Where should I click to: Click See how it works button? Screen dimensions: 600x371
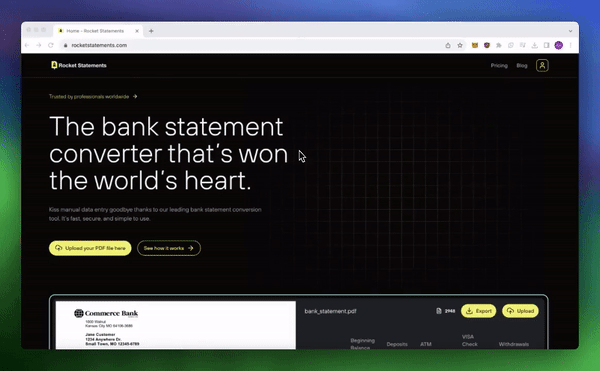[x=169, y=248]
